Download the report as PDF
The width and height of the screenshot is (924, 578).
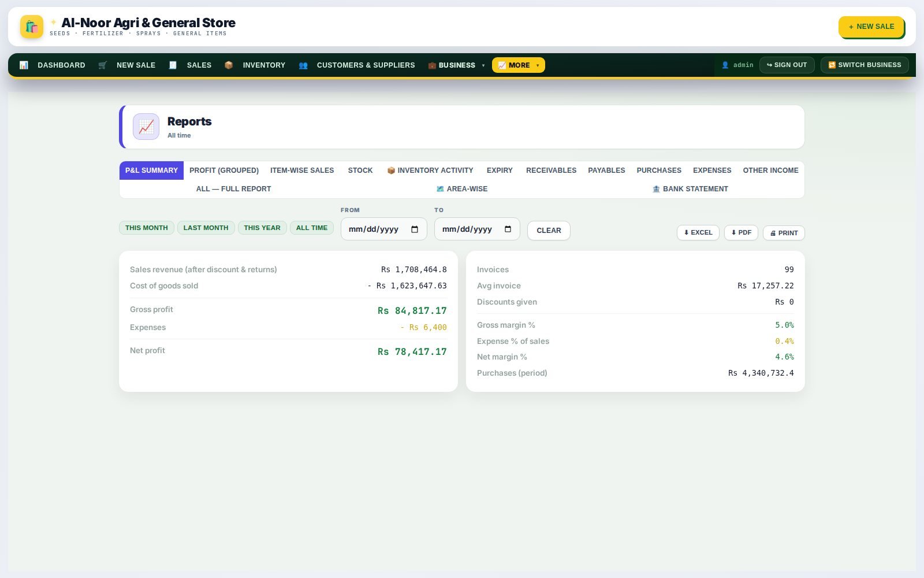741,232
